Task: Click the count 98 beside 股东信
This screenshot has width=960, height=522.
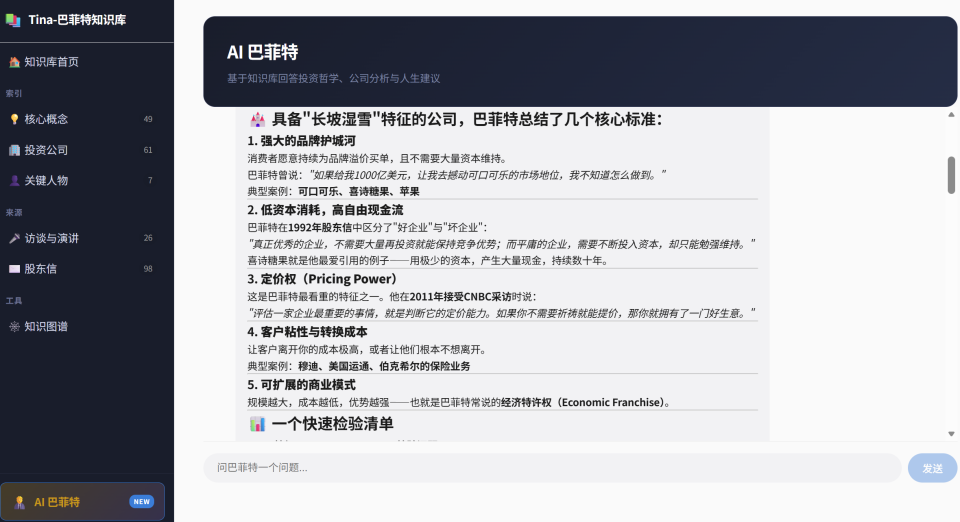Action: pos(148,269)
